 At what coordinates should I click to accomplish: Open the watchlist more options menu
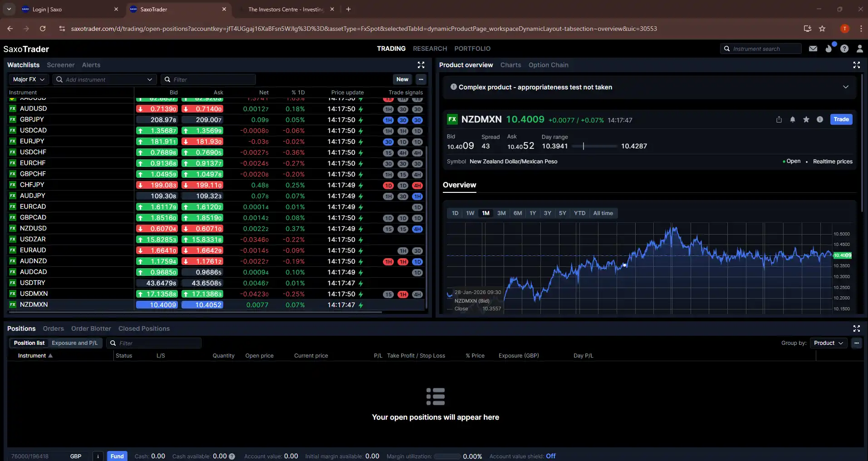coord(421,79)
